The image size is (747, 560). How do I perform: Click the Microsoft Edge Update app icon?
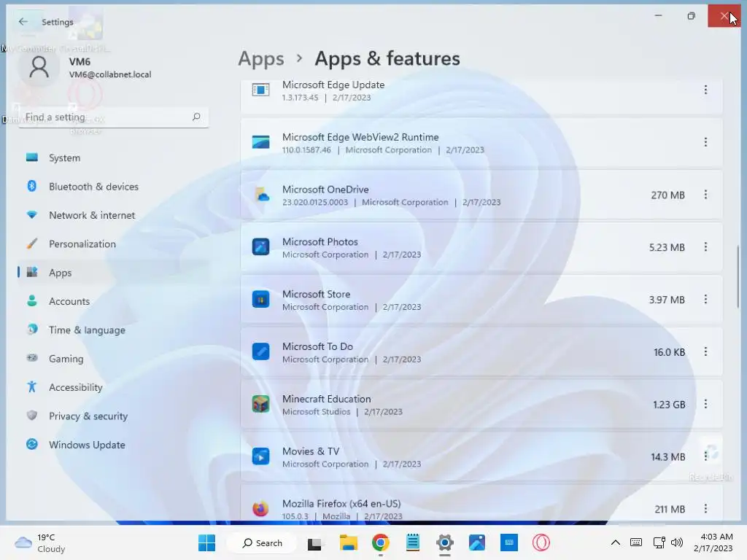(x=260, y=90)
